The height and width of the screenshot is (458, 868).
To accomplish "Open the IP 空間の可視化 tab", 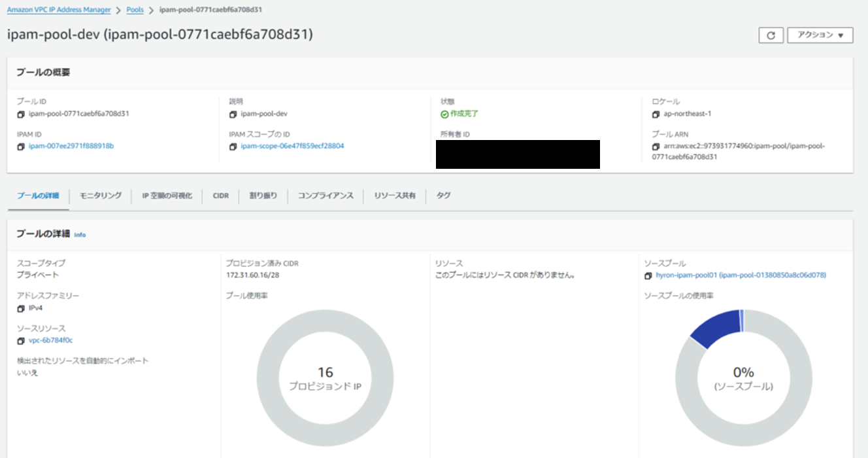I will (x=167, y=196).
